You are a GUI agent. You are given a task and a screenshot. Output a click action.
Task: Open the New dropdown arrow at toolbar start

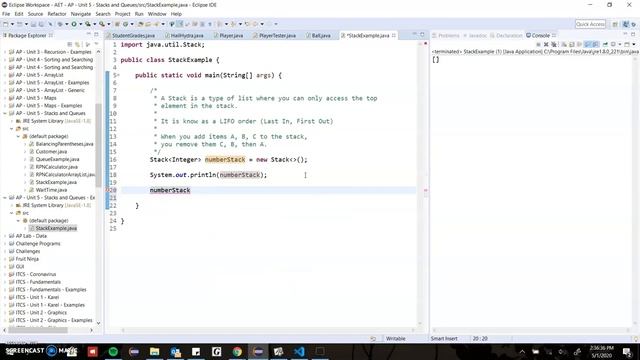point(12,24)
